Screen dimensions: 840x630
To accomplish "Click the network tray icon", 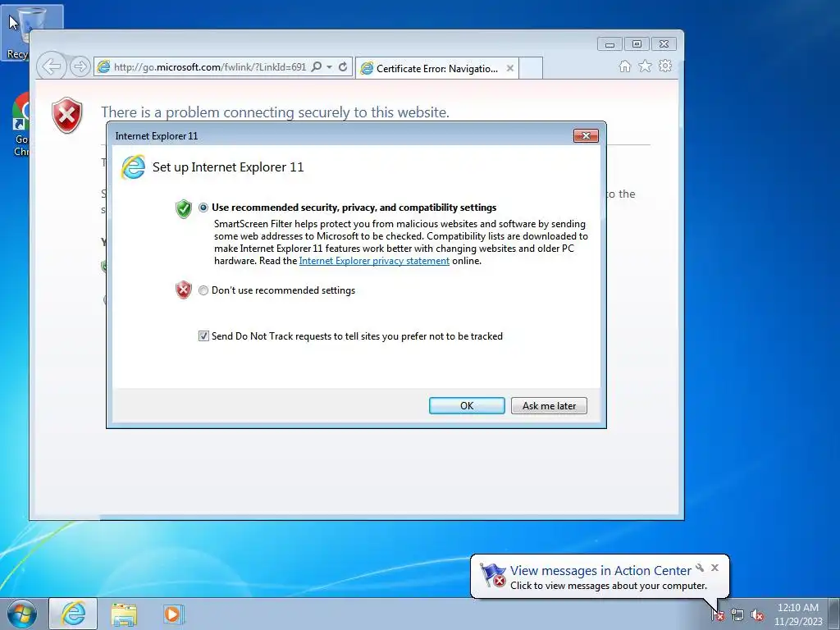I will click(x=737, y=615).
